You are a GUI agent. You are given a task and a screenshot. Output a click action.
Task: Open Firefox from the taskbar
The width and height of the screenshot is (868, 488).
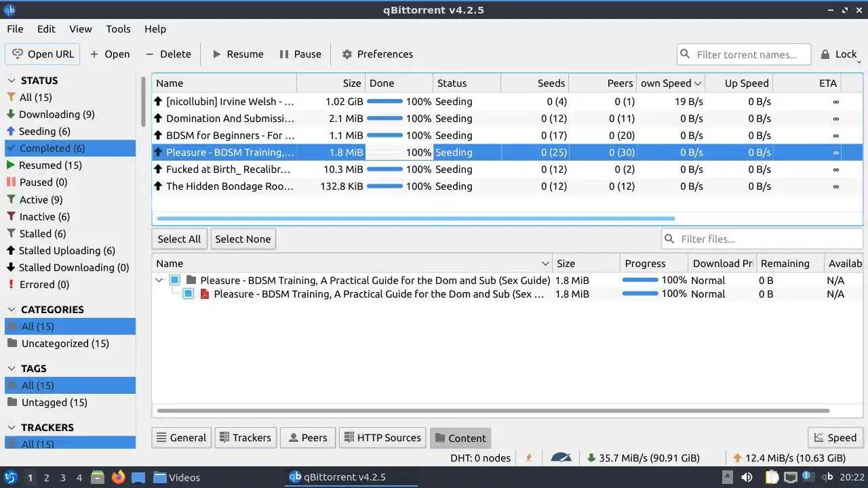[x=119, y=477]
